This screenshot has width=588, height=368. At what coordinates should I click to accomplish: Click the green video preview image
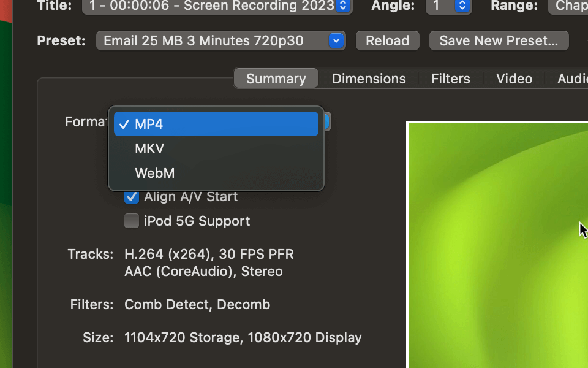click(496, 245)
